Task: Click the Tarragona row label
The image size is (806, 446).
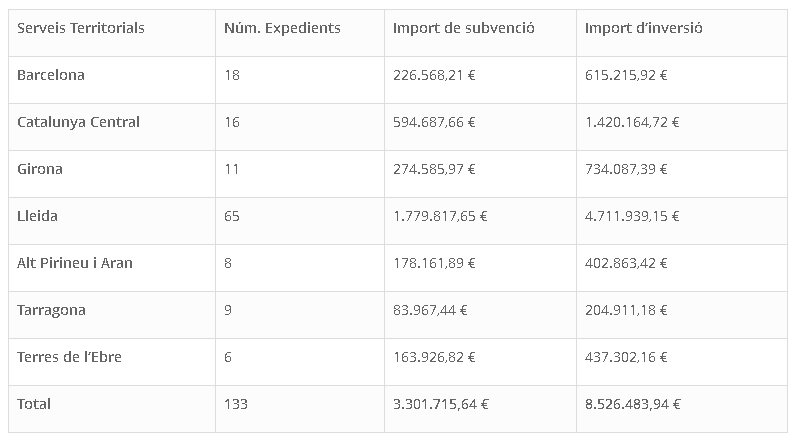Action: pos(51,310)
